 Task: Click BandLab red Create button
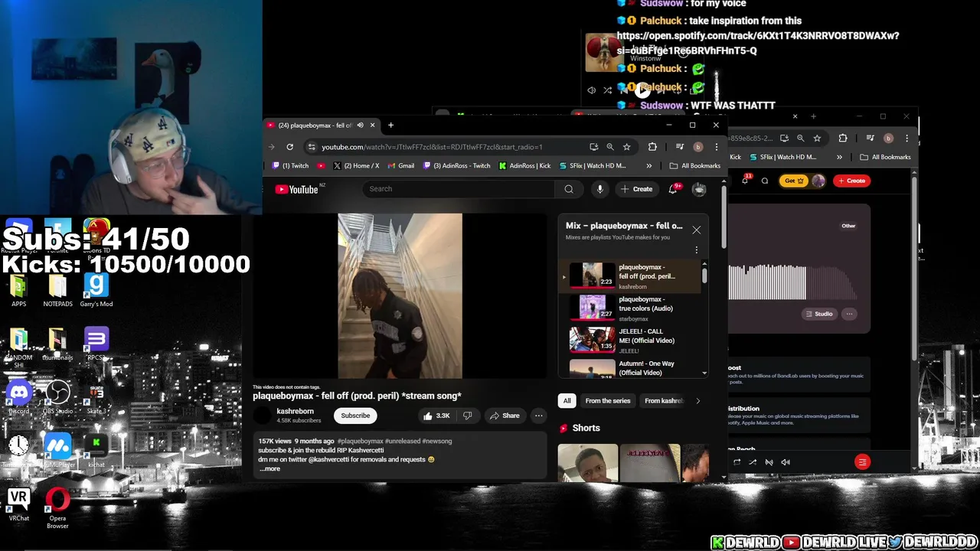click(851, 181)
